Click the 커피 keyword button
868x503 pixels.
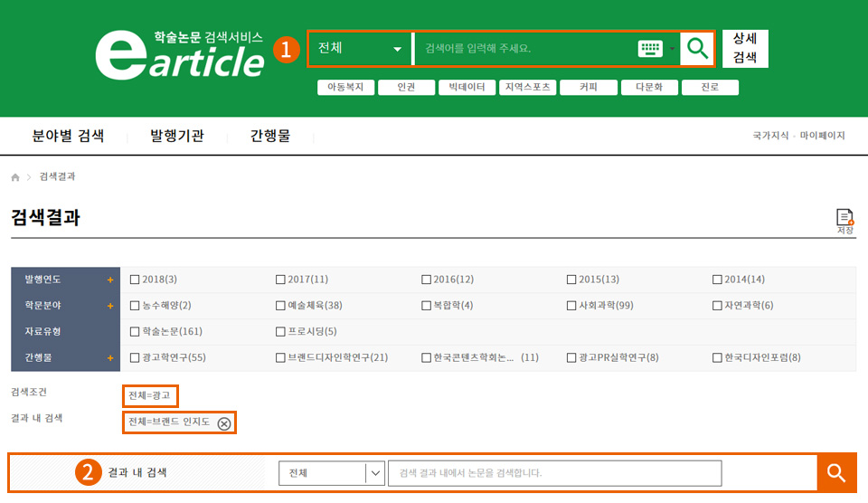(589, 88)
